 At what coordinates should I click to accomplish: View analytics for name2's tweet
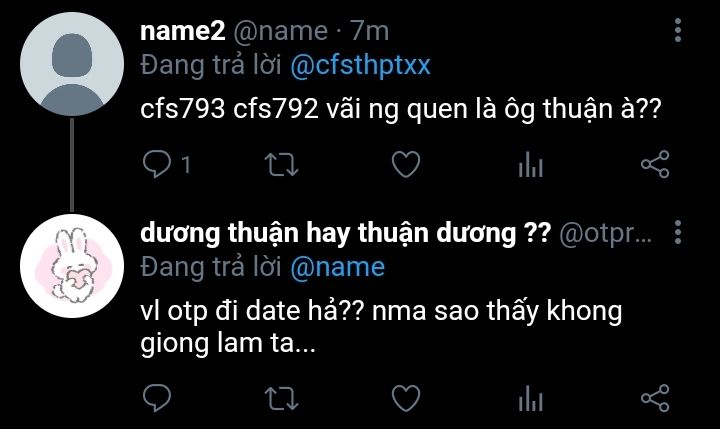click(x=531, y=164)
